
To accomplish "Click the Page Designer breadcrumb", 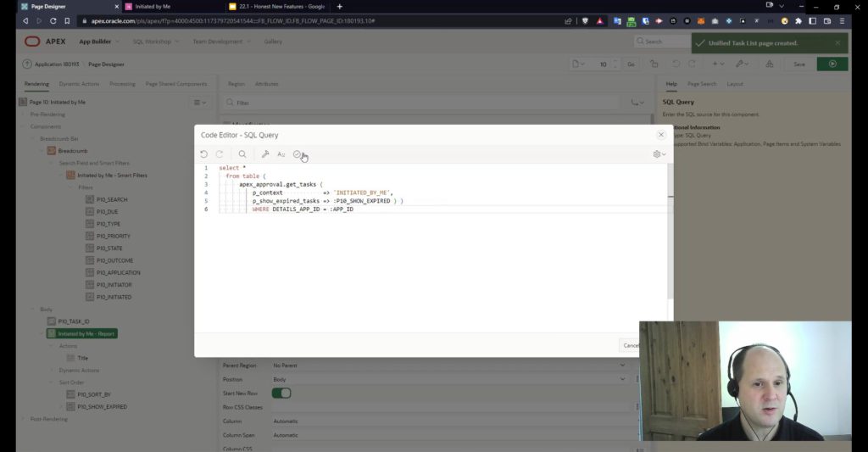I will tap(106, 64).
